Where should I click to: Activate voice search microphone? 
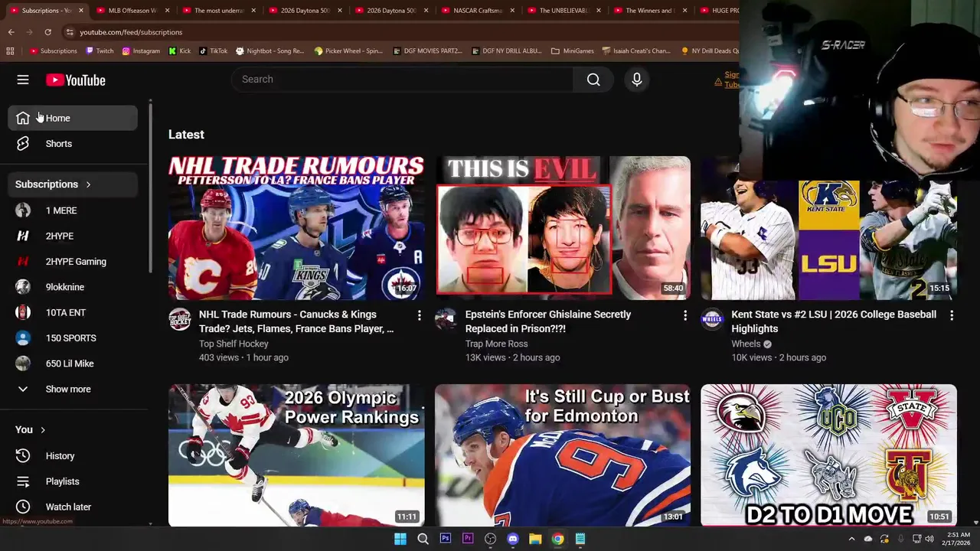tap(637, 80)
